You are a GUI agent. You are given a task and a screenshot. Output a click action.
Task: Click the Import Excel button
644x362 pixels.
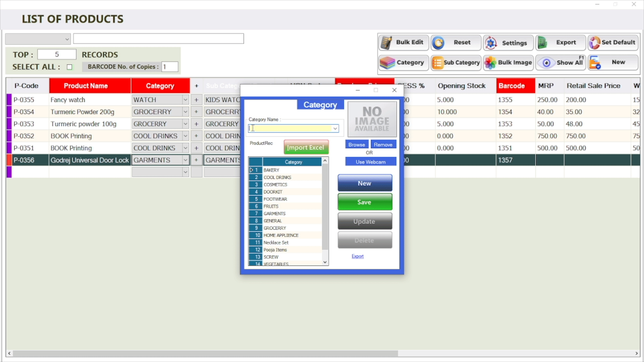click(x=306, y=147)
